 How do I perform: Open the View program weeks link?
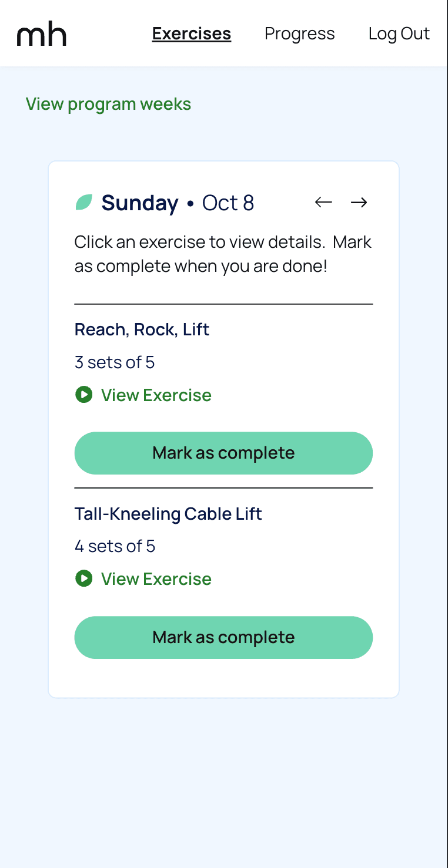[108, 105]
